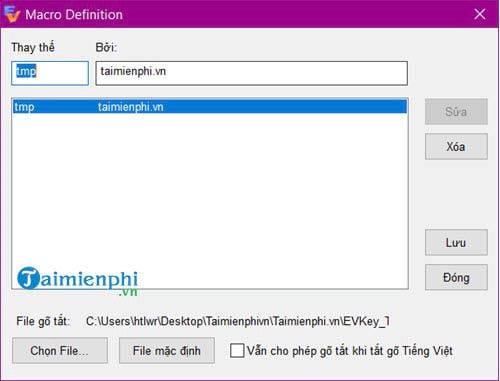Click the File mặc định button
500x381 pixels.
coord(167,350)
